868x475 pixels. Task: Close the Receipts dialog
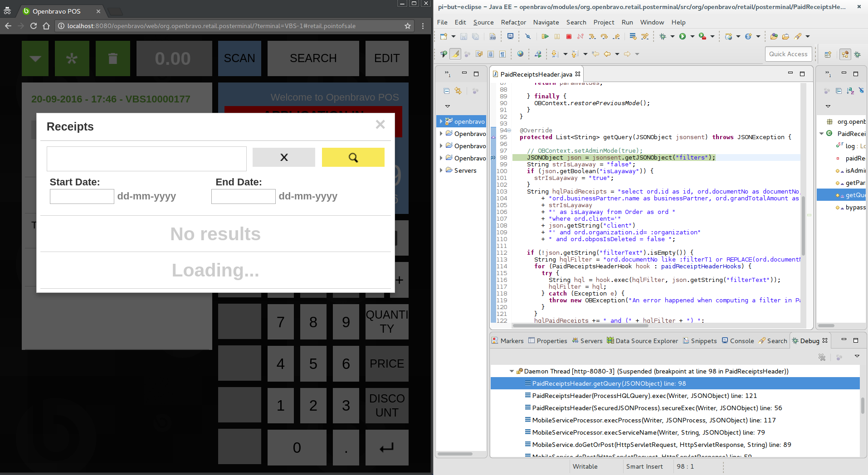380,125
